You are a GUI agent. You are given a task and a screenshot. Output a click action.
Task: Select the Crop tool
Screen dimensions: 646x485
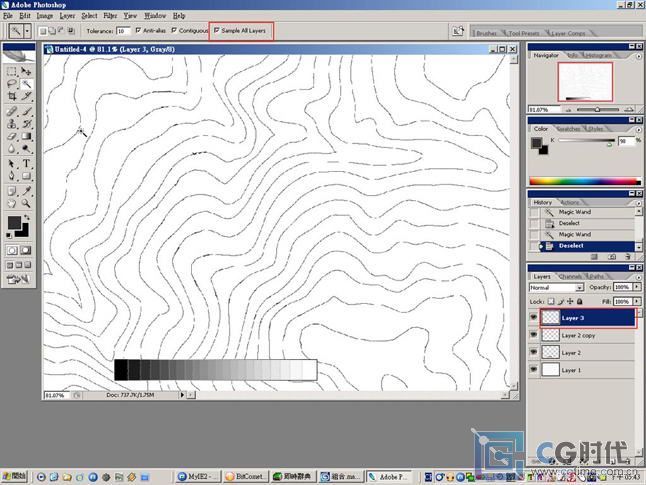(12, 96)
